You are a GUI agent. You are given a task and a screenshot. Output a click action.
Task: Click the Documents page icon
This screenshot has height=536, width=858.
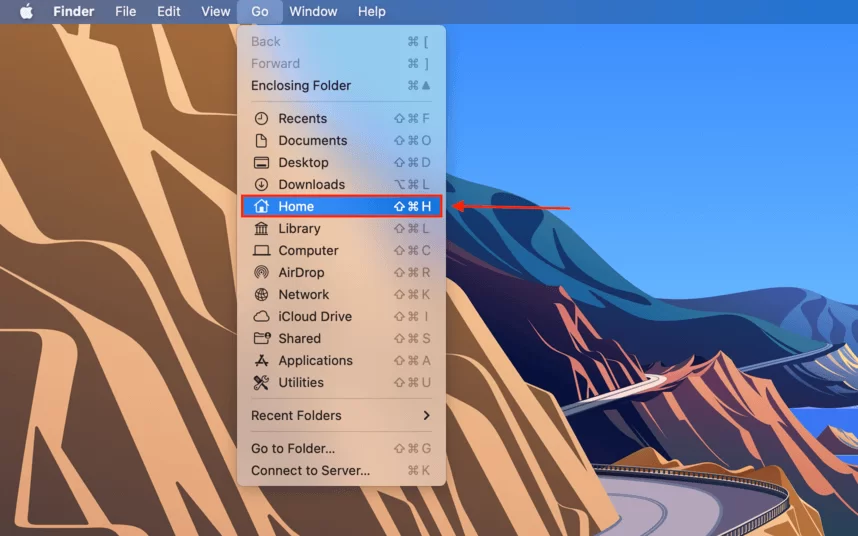262,141
